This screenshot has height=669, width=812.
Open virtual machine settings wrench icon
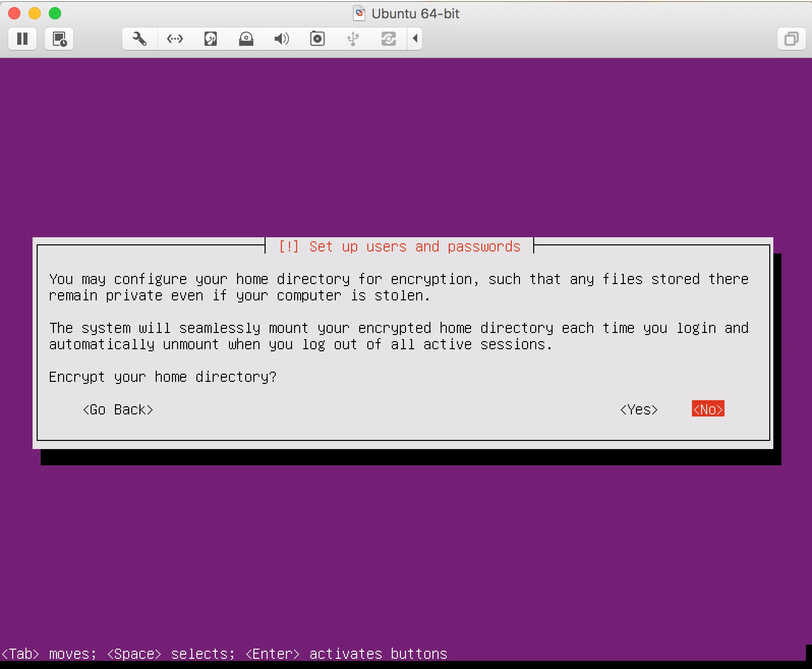[x=139, y=39]
